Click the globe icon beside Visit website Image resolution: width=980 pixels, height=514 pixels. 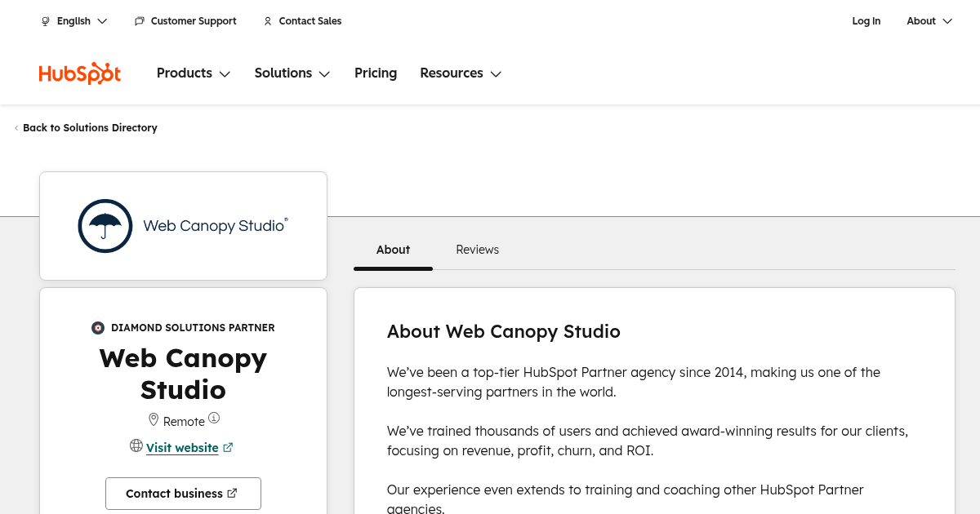tap(136, 445)
